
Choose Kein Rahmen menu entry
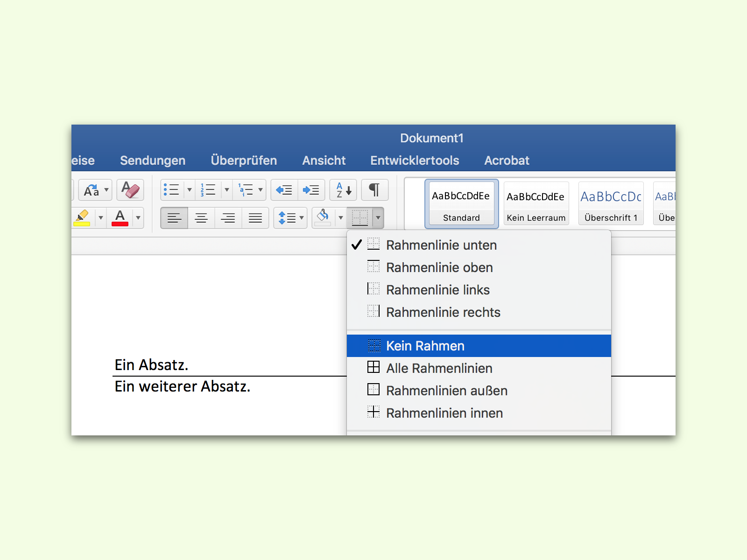pyautogui.click(x=479, y=346)
